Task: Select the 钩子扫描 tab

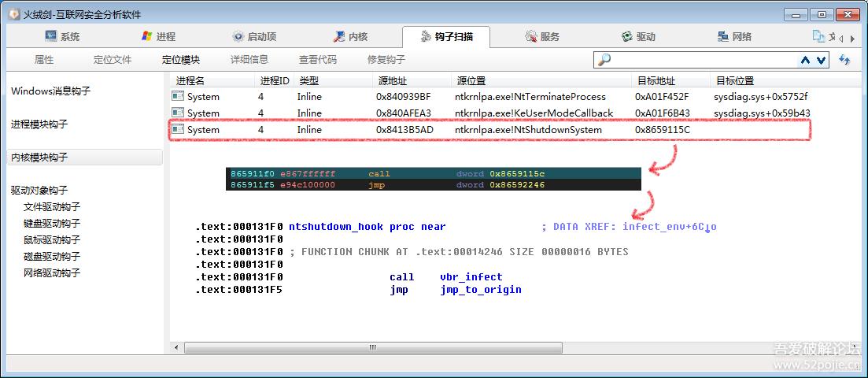Action: 446,36
